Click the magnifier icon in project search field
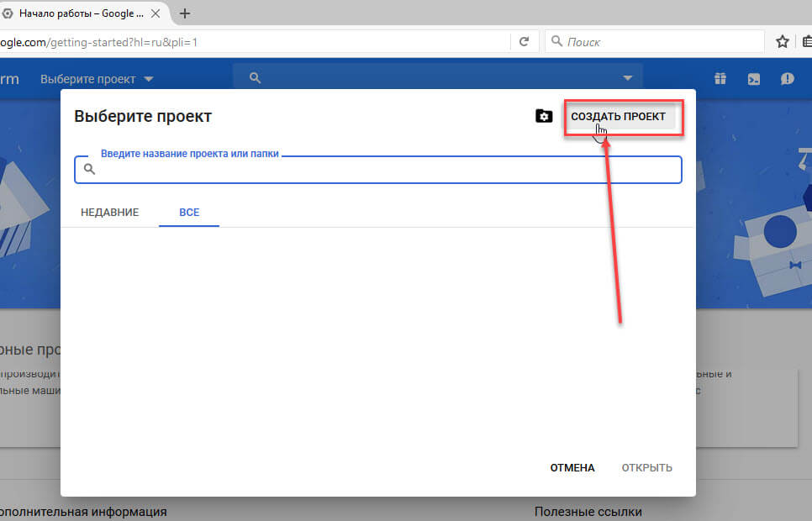 pos(90,169)
